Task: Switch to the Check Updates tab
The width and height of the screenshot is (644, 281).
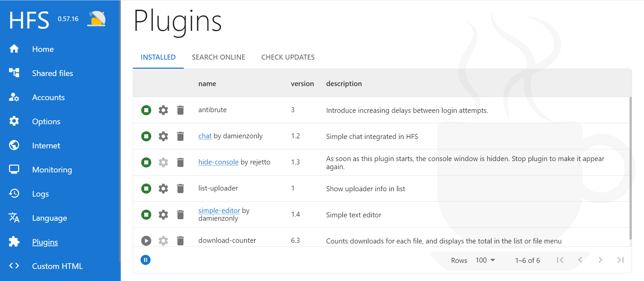Action: (x=288, y=57)
